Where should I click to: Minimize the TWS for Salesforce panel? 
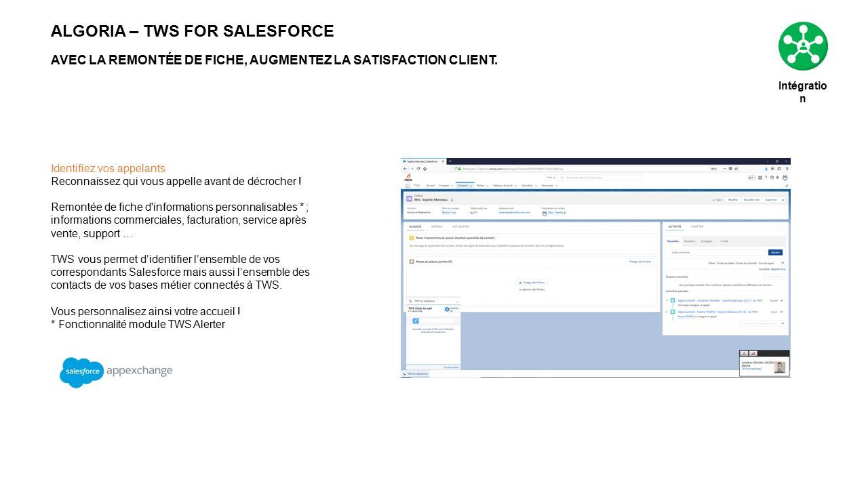[x=457, y=302]
